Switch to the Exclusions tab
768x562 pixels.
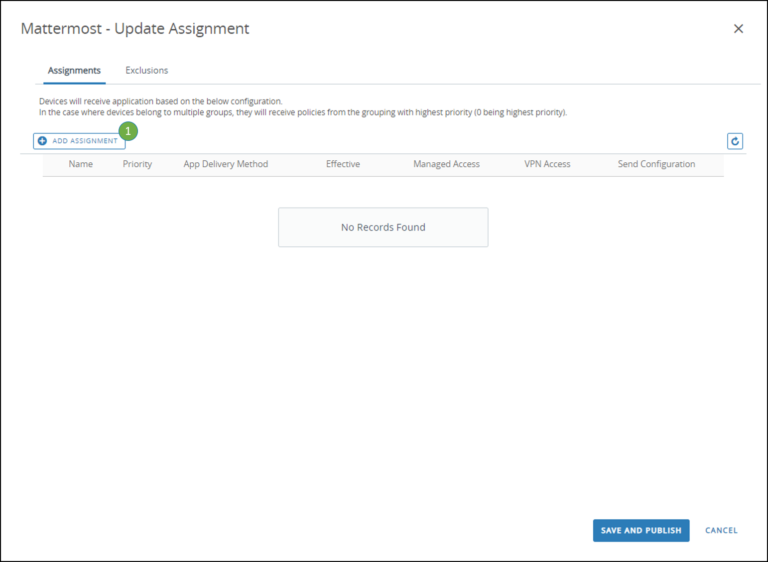coord(146,70)
